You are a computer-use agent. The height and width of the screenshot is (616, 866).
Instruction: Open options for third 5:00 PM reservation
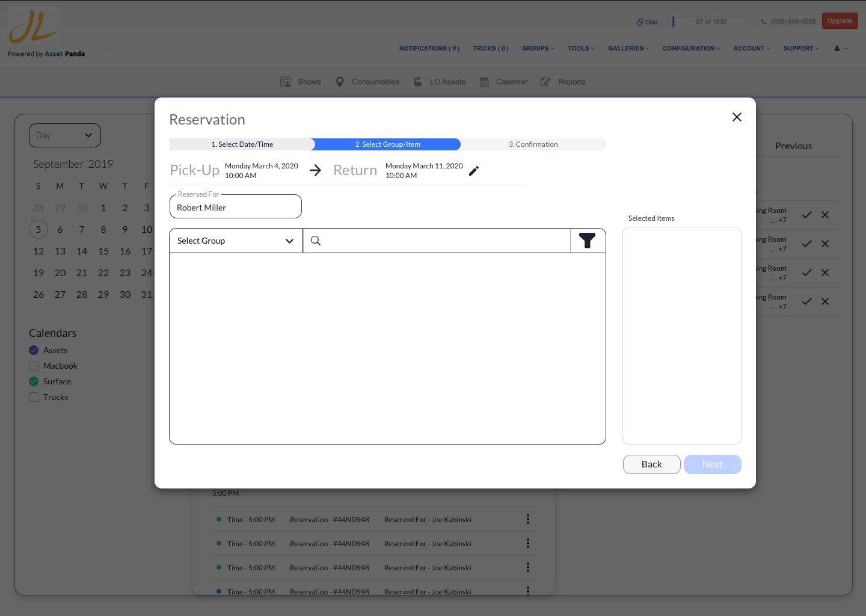(x=528, y=567)
